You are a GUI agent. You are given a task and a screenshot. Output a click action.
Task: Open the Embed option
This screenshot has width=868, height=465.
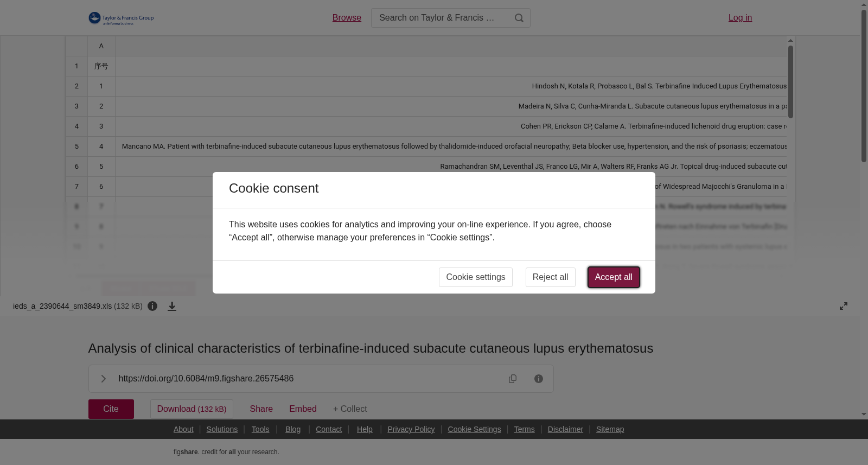tap(303, 409)
